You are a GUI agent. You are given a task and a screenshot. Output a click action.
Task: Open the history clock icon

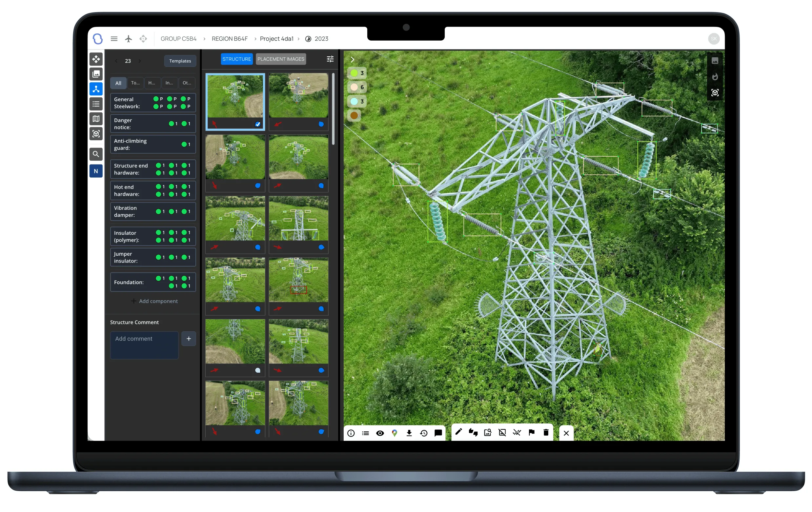click(424, 433)
